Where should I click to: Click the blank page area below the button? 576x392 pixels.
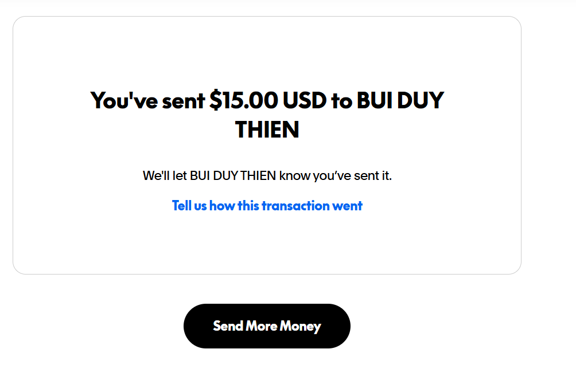point(267,371)
